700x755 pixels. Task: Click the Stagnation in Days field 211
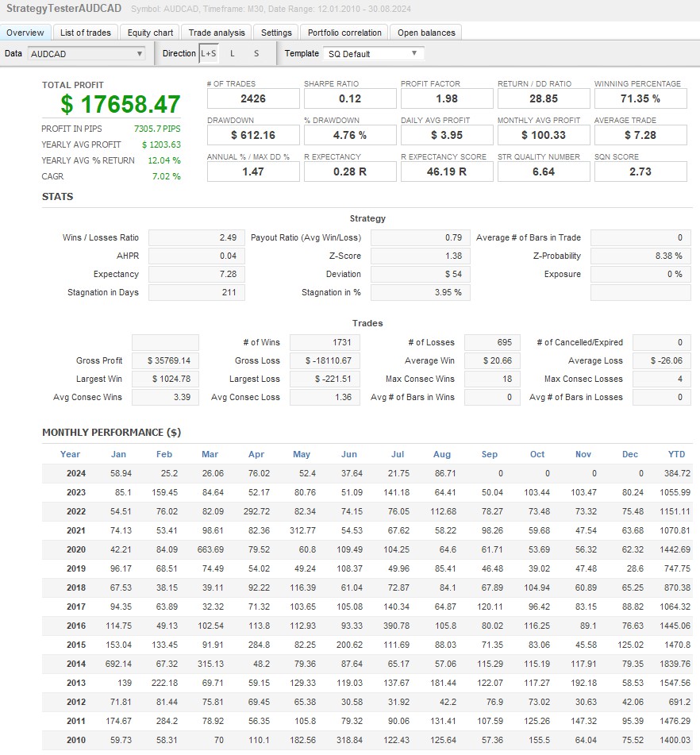point(196,293)
